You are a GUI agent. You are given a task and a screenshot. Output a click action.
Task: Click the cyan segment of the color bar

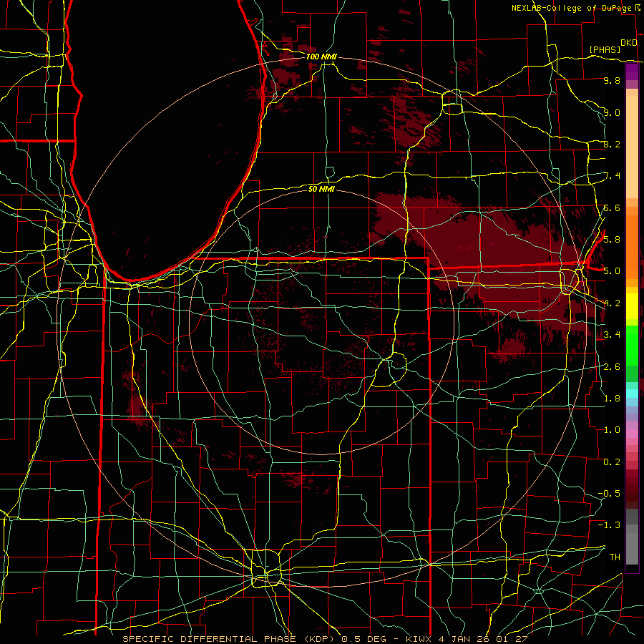coord(632,393)
